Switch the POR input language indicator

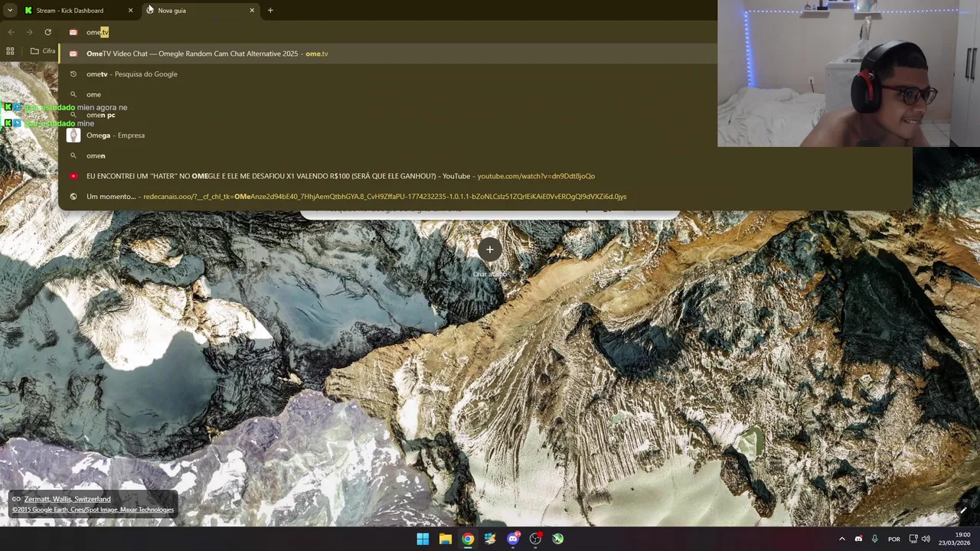point(894,539)
